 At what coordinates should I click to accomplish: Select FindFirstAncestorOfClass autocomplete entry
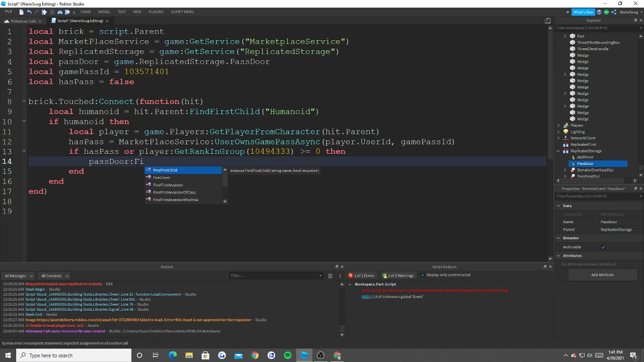(x=184, y=192)
